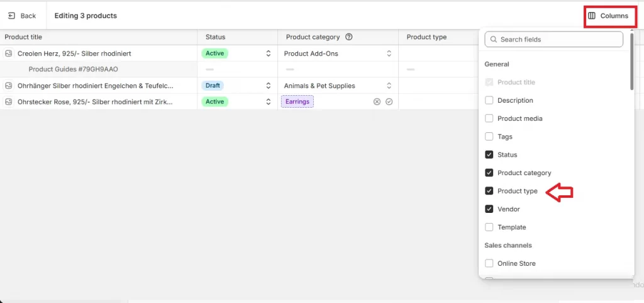
Task: Click image icon for Ohrstecker Rose product
Action: 8,101
